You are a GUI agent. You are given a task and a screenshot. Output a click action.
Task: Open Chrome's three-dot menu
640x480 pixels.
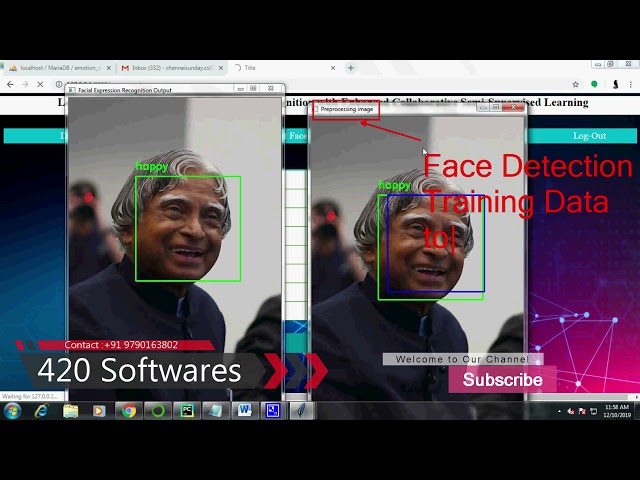pos(631,84)
